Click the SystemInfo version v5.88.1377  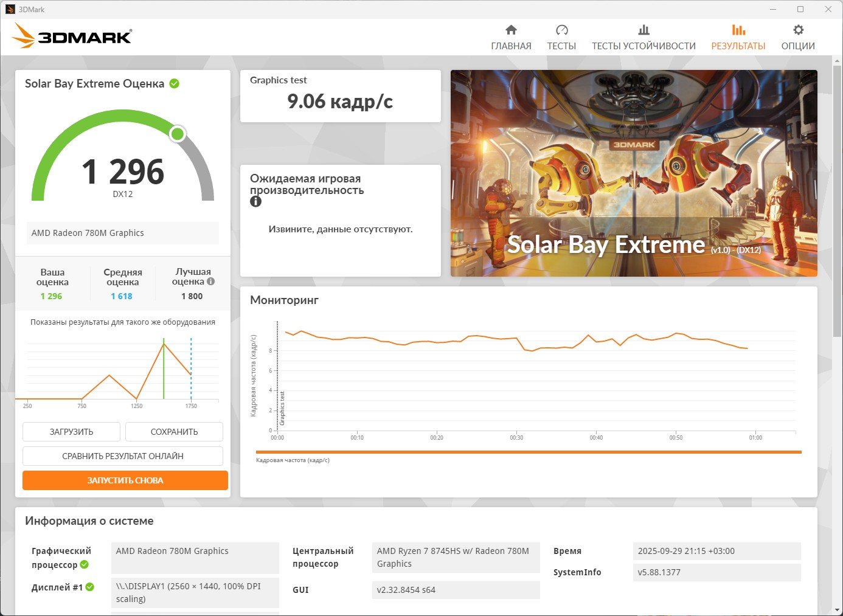pyautogui.click(x=717, y=572)
